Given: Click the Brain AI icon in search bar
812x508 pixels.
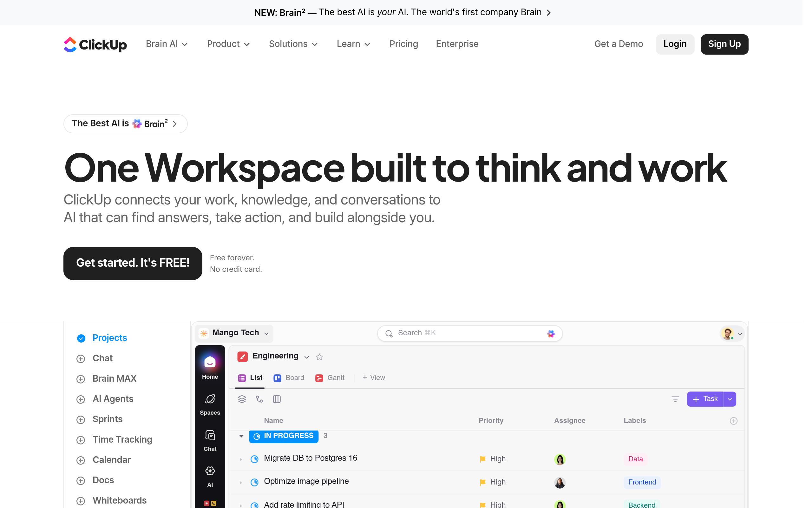Looking at the screenshot, I should tap(551, 334).
